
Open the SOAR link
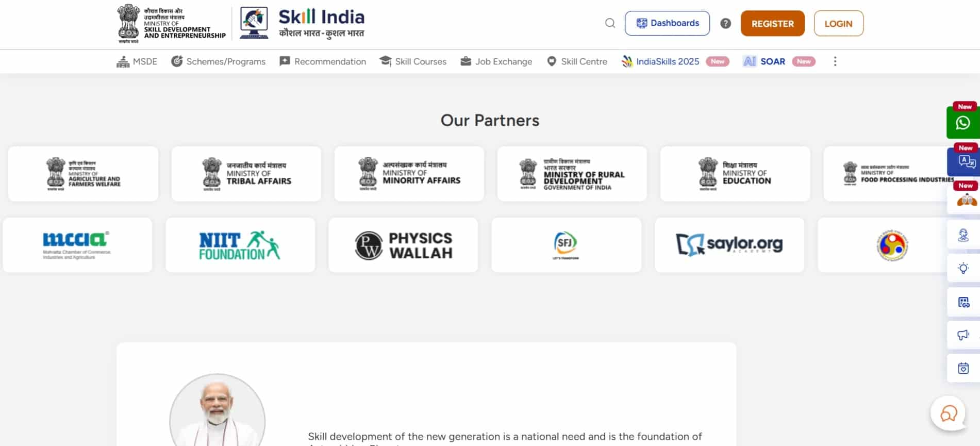(x=773, y=61)
